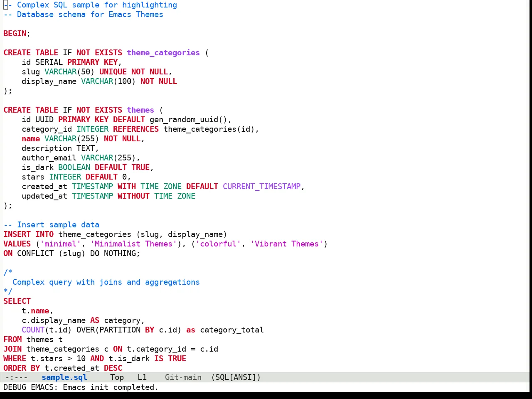Image resolution: width=532 pixels, height=399 pixels.
Task: Click the 'Emacs init completed' echo area message
Action: 111,387
